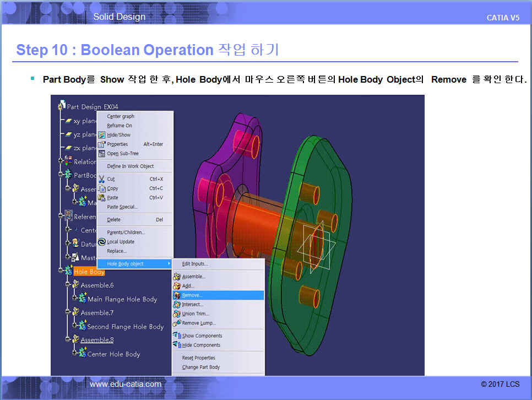Image resolution: width=532 pixels, height=400 pixels.
Task: Click the Remove boolean operation icon
Action: coord(177,295)
